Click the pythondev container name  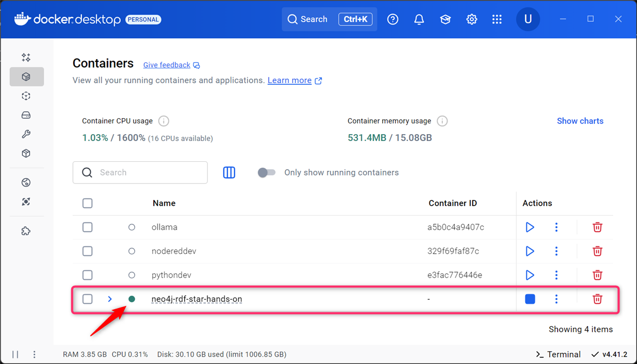(x=171, y=275)
